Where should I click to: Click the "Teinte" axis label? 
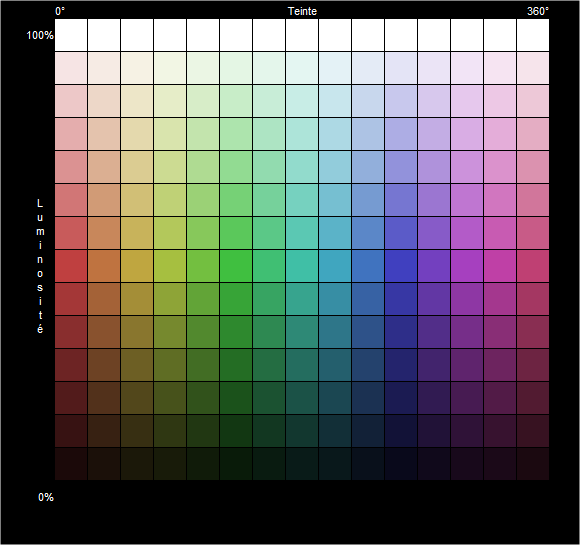(302, 11)
